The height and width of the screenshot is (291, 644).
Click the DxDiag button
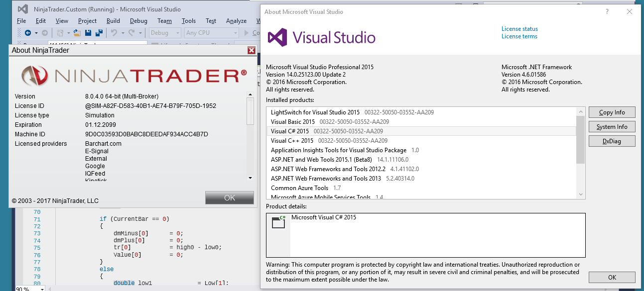(x=612, y=141)
